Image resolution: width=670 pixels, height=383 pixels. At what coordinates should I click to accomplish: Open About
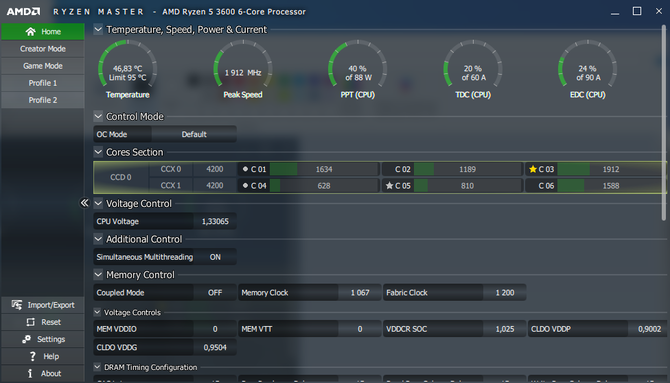(43, 373)
